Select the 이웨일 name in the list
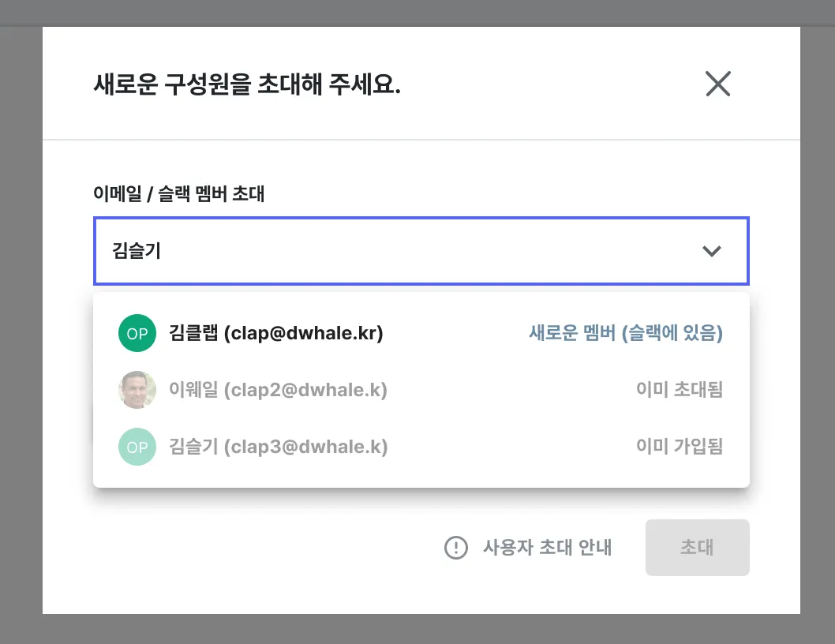Screen dimensions: 835x644 (x=193, y=390)
